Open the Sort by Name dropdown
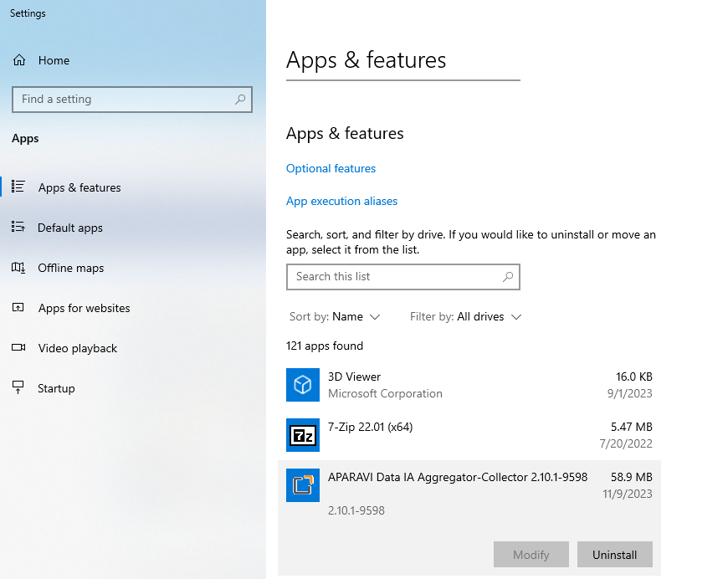Viewport: 728px width, 579px height. [356, 317]
